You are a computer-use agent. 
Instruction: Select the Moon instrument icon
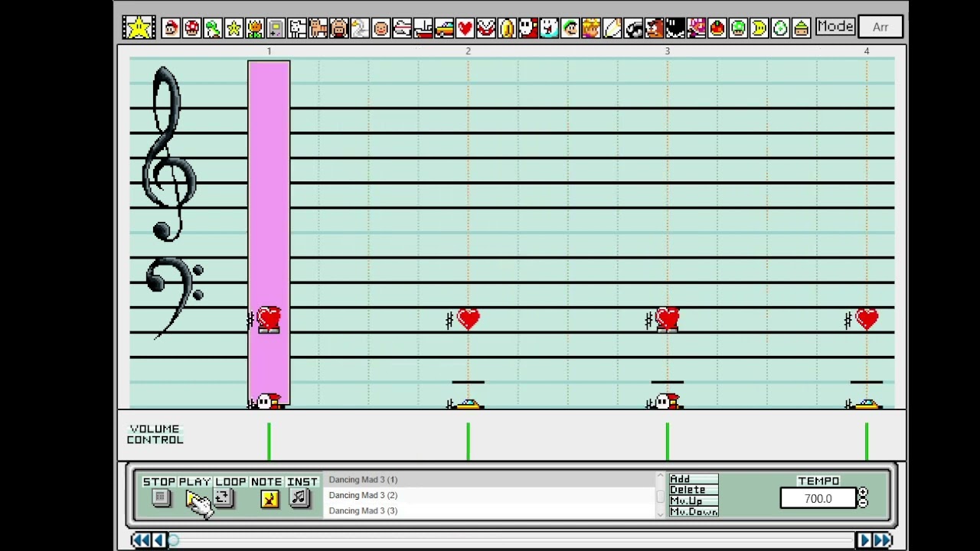tap(759, 28)
